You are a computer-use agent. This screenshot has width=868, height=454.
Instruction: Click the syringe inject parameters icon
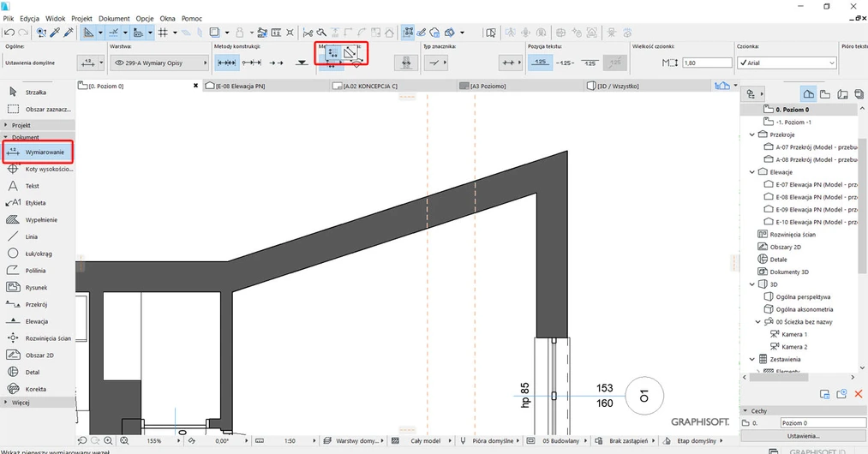click(x=69, y=33)
